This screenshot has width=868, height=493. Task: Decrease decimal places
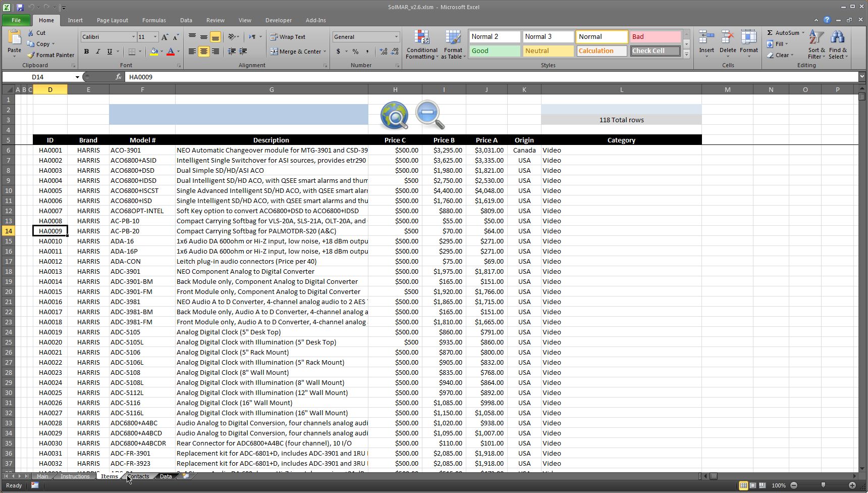click(395, 52)
